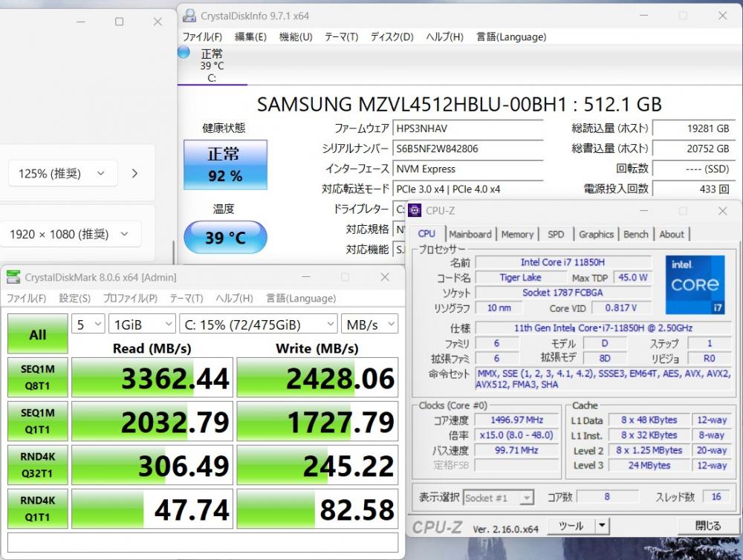Click the ツール button in CPU-Z

click(571, 526)
